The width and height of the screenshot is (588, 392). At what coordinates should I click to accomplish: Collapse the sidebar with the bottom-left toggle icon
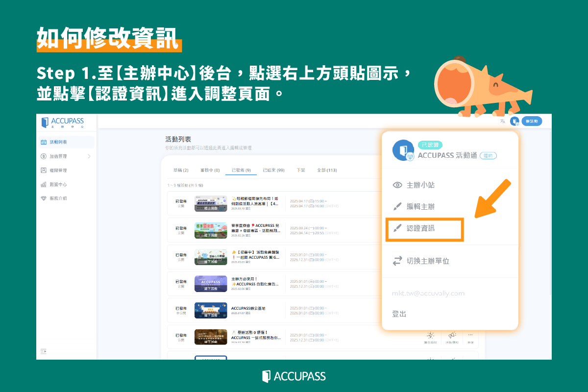[44, 351]
